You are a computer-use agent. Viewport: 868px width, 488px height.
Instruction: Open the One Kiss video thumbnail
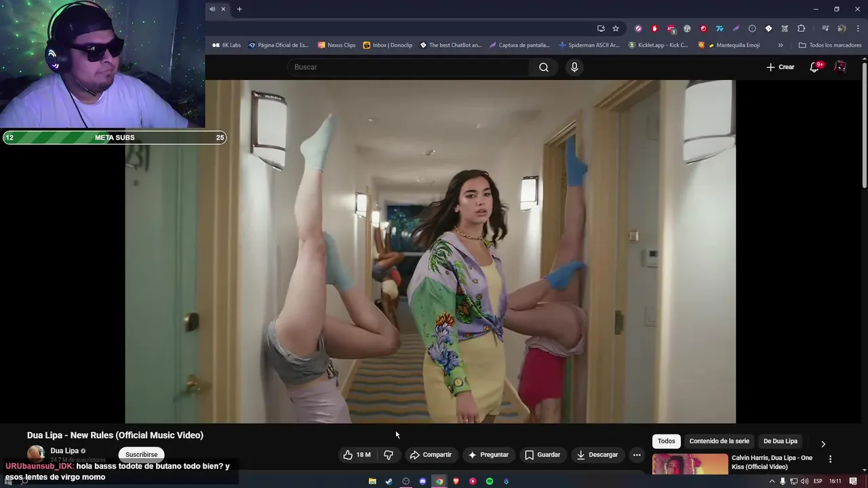690,464
